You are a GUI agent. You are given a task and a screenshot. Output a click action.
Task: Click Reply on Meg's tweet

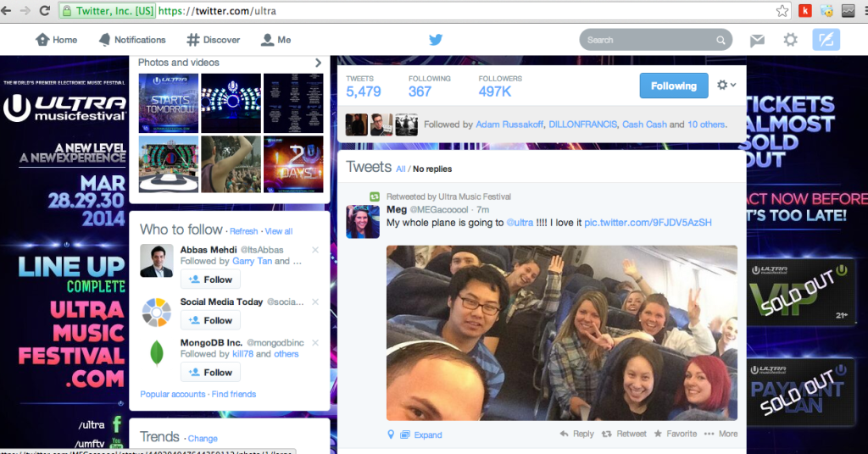[576, 434]
